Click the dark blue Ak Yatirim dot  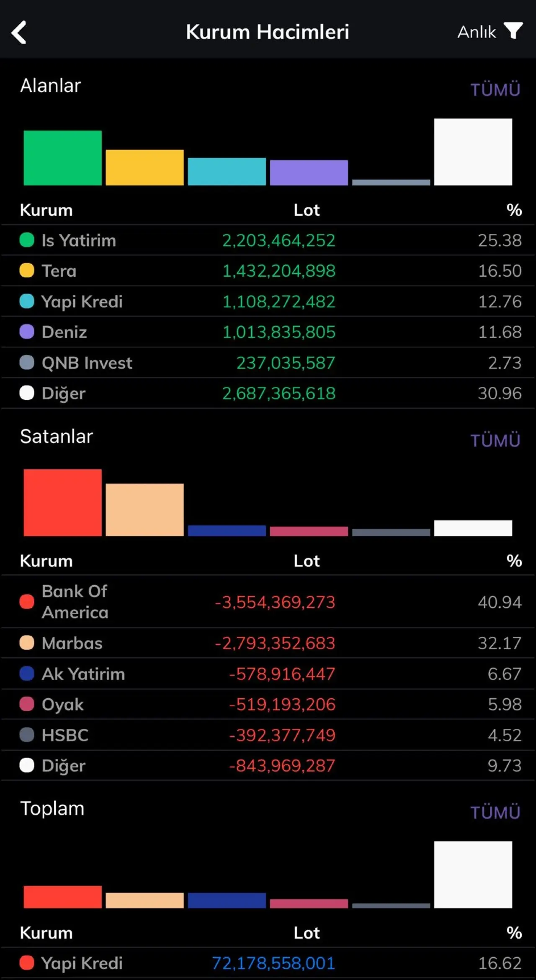(x=27, y=674)
